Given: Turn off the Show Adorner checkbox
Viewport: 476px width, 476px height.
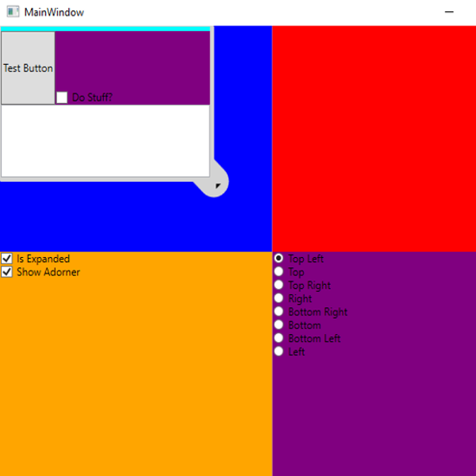Looking at the screenshot, I should [7, 272].
